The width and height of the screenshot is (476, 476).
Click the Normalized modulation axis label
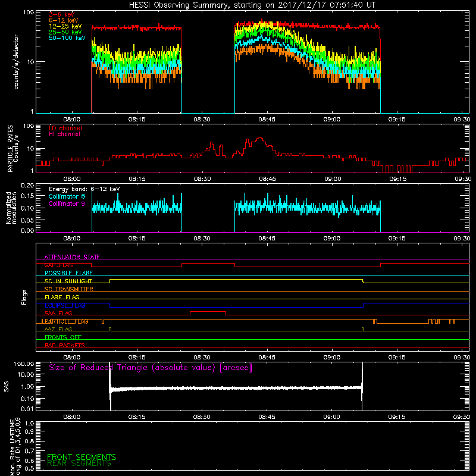point(11,208)
